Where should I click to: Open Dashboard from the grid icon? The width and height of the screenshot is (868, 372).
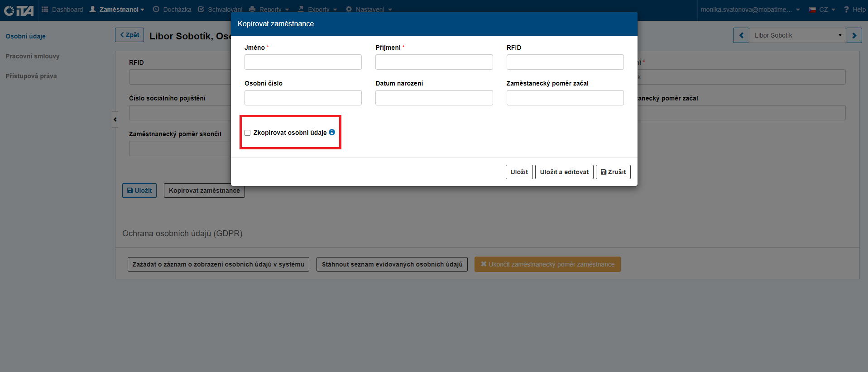coord(45,10)
